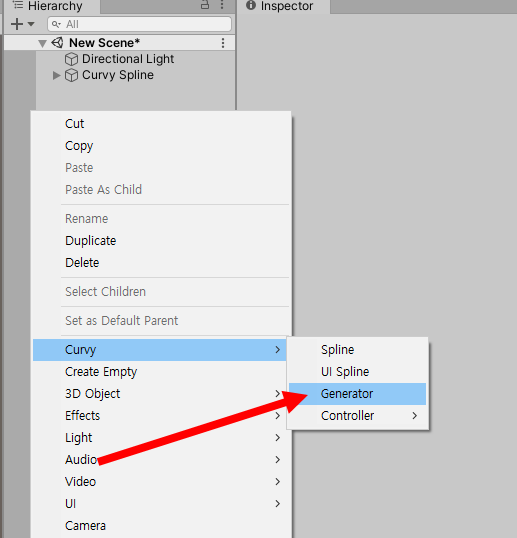Image resolution: width=517 pixels, height=538 pixels.
Task: Collapse the New Scene foldout triangle
Action: (42, 44)
